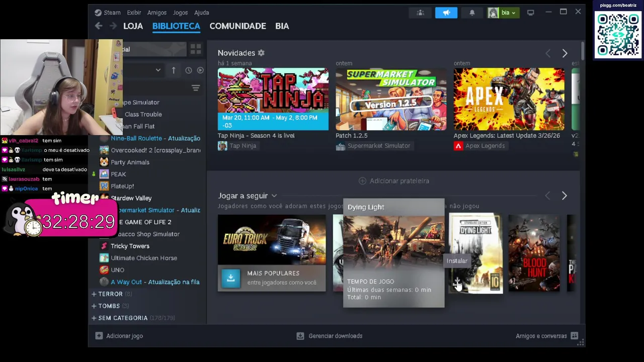Expand the TERROR category

tap(111, 294)
